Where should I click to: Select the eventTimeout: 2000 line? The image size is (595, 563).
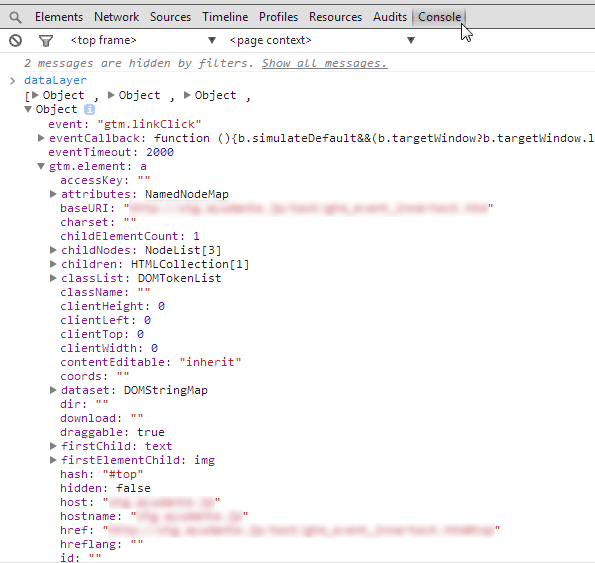pos(111,152)
